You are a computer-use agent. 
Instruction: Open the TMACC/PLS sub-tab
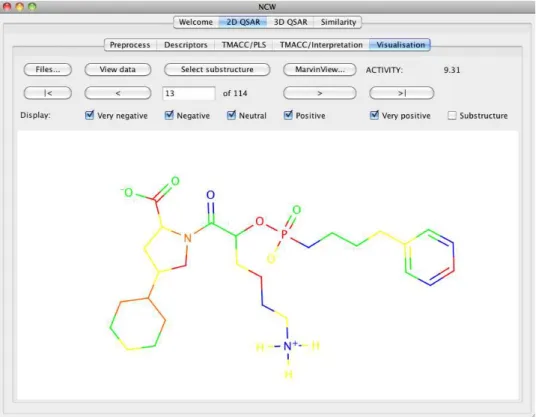(x=244, y=45)
